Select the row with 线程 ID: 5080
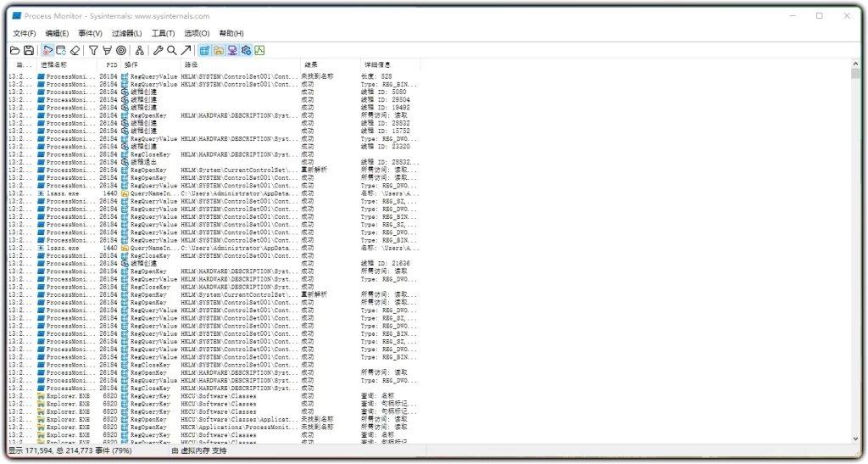The width and height of the screenshot is (868, 464). pyautogui.click(x=214, y=92)
